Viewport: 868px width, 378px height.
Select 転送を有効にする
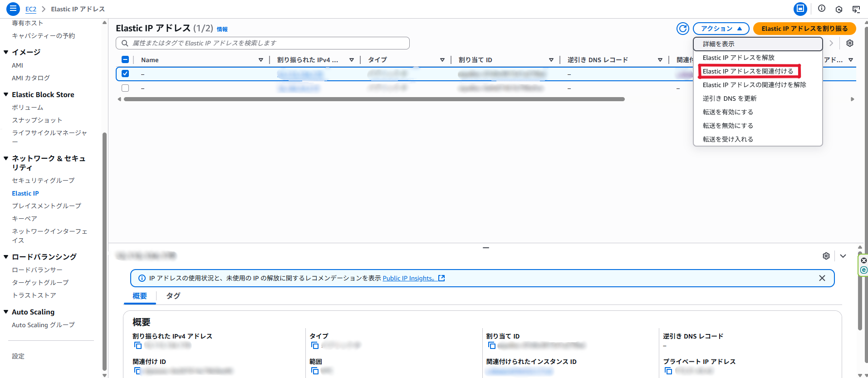(x=758, y=112)
